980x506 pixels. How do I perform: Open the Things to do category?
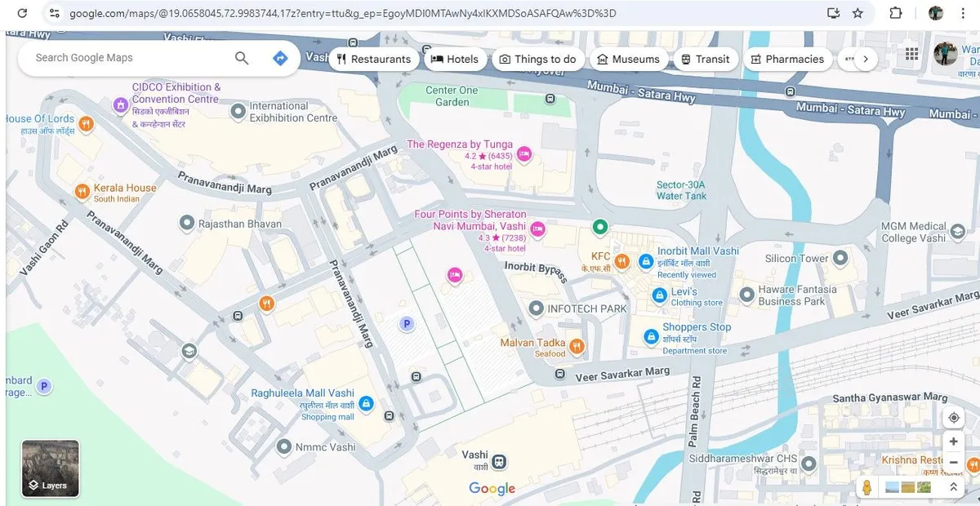pos(538,59)
